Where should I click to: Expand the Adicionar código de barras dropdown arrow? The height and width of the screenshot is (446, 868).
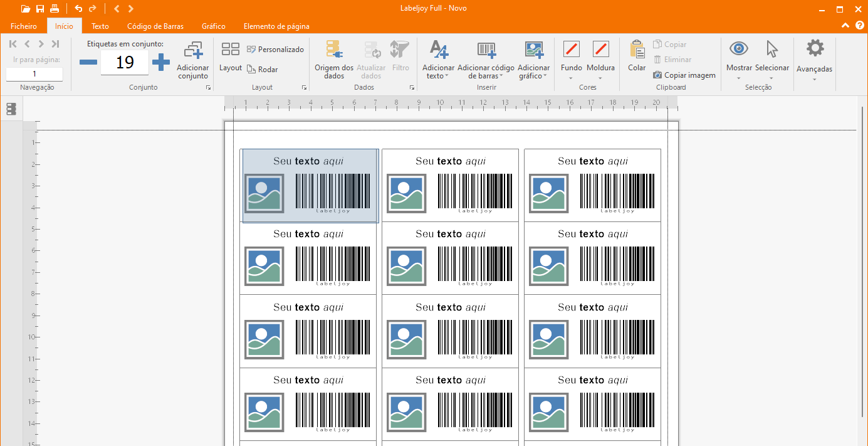[501, 77]
